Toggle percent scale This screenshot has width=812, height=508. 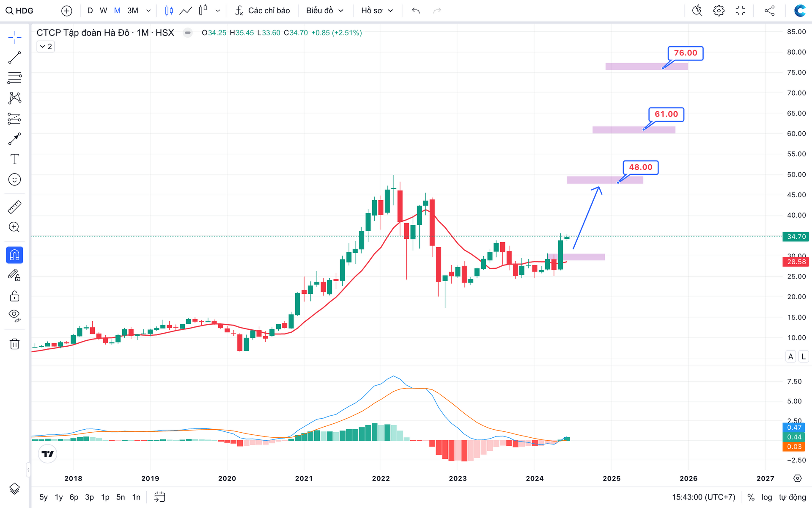pos(751,497)
